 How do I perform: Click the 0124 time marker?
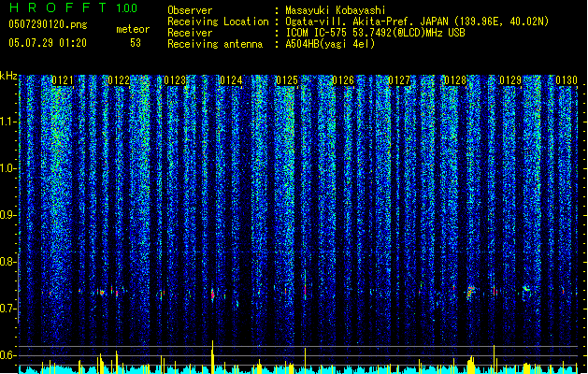coord(231,80)
